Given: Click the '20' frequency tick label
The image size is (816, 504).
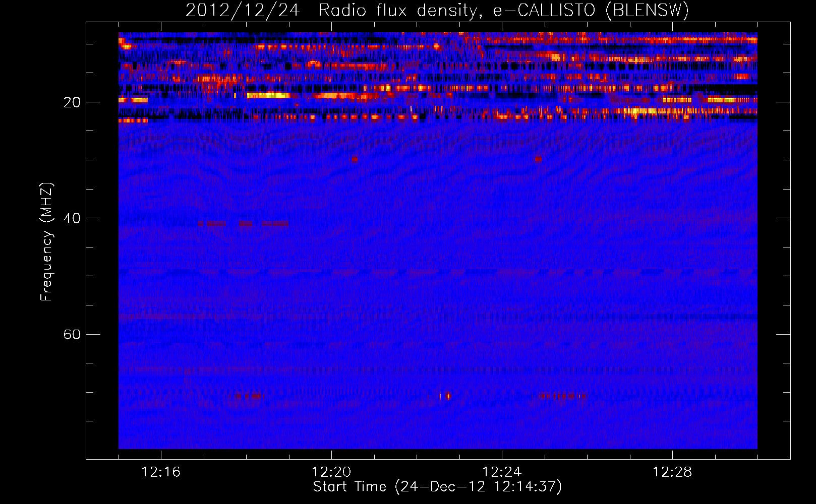Looking at the screenshot, I should click(x=72, y=102).
